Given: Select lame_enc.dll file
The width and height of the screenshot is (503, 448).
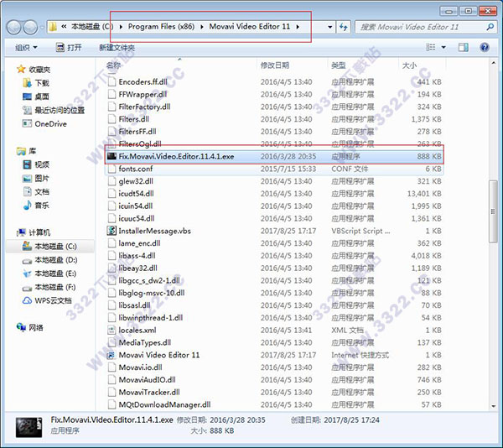Looking at the screenshot, I should [275, 243].
